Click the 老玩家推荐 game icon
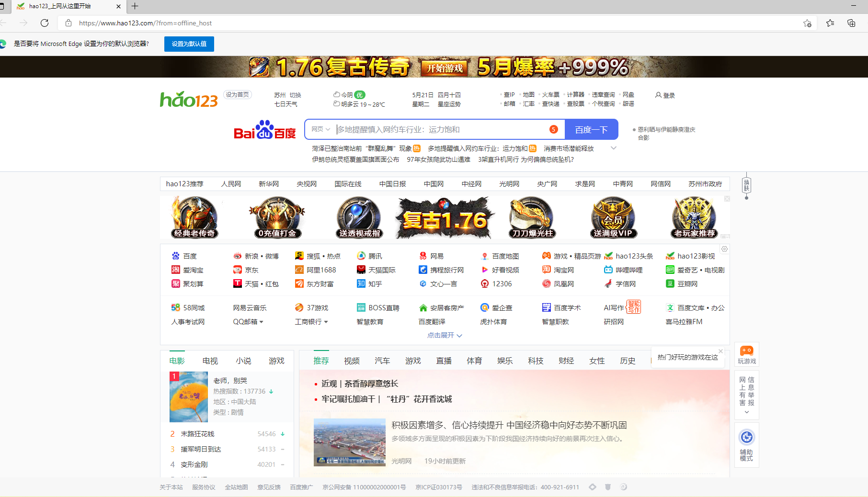Image resolution: width=868 pixels, height=497 pixels. pyautogui.click(x=694, y=218)
